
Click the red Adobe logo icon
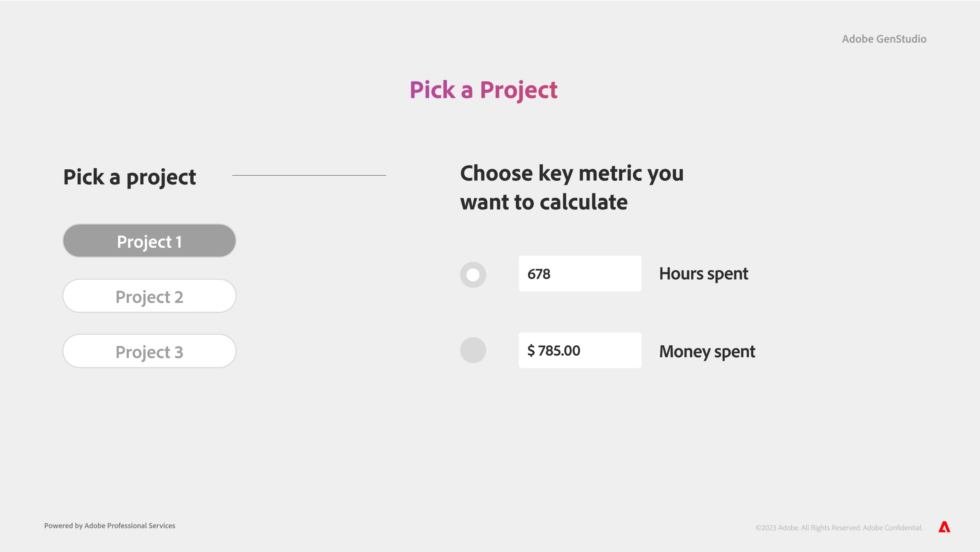pyautogui.click(x=944, y=527)
